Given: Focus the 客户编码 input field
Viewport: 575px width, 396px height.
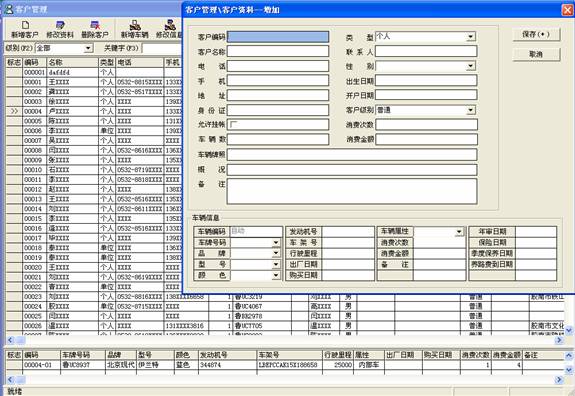Looking at the screenshot, I should (x=278, y=37).
